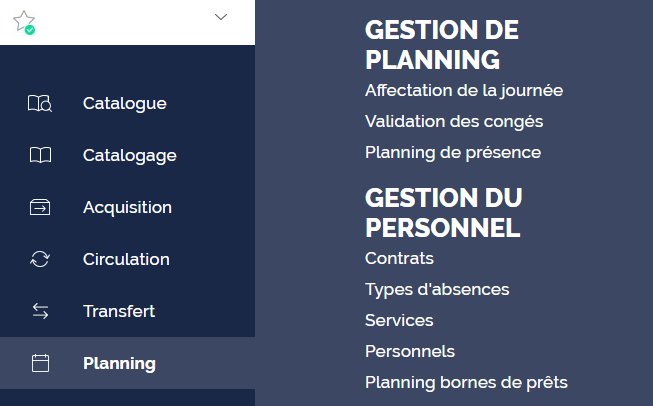Go to Acquisition in sidebar
The image size is (653, 406).
(127, 207)
